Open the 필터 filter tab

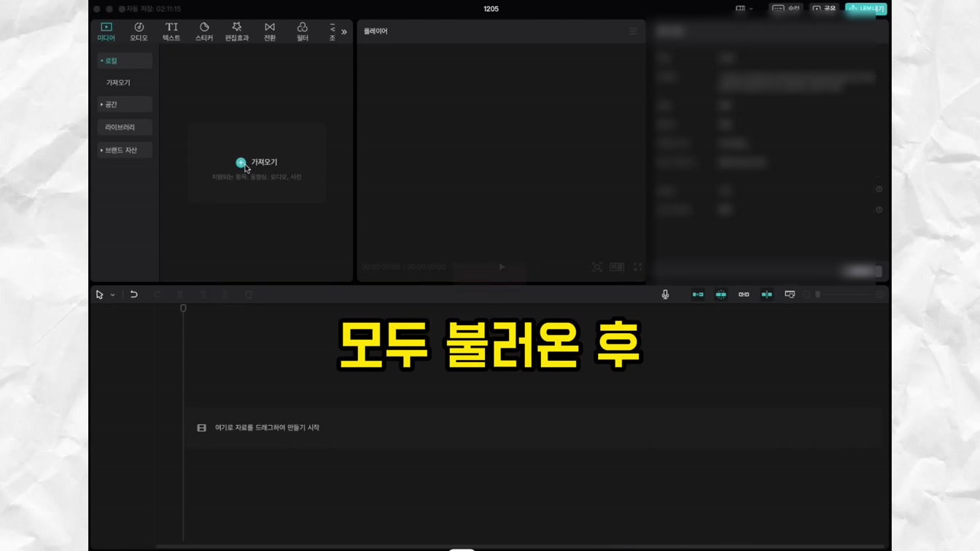tap(302, 31)
